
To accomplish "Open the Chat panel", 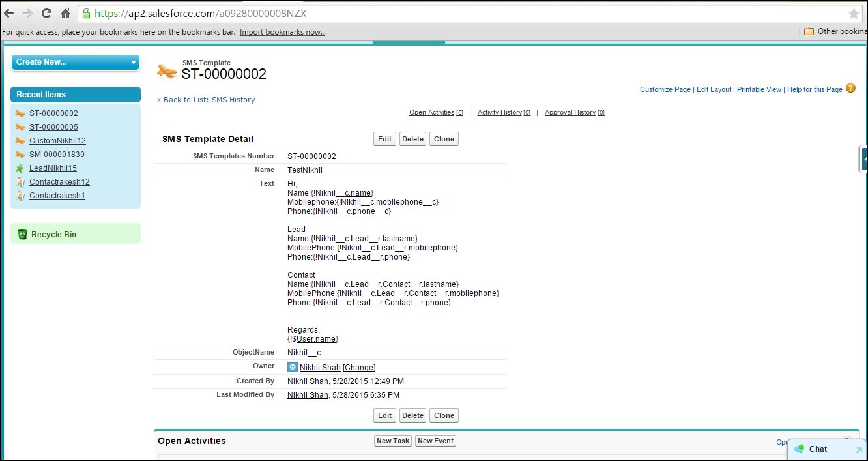I will pos(828,449).
